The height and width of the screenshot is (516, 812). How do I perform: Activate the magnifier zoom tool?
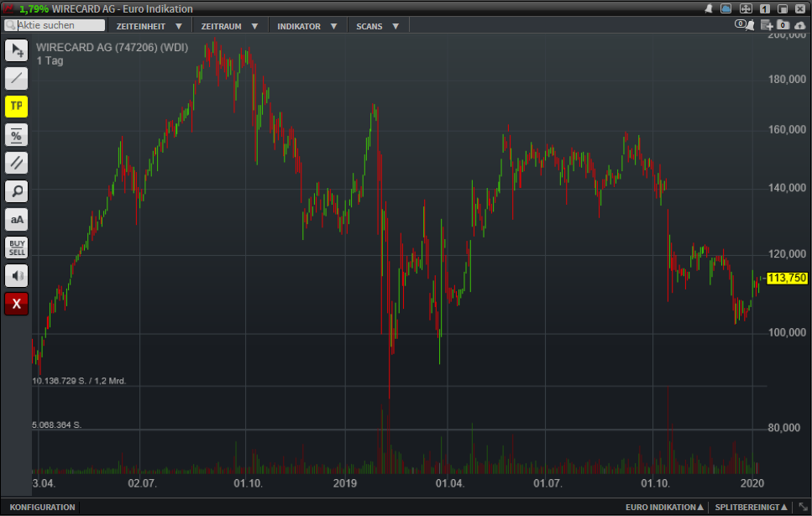[16, 191]
